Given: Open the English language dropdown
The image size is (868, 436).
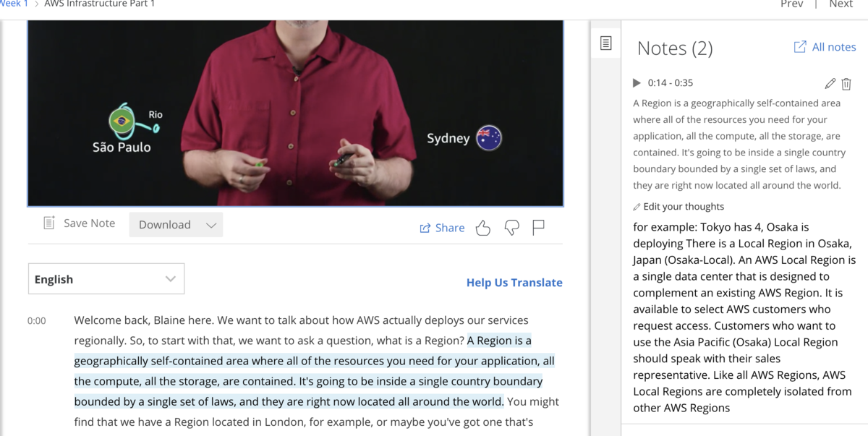Looking at the screenshot, I should pos(106,279).
